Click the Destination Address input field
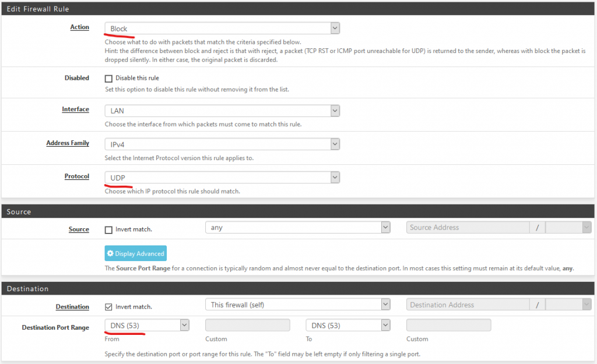The image size is (597, 364). (x=468, y=305)
